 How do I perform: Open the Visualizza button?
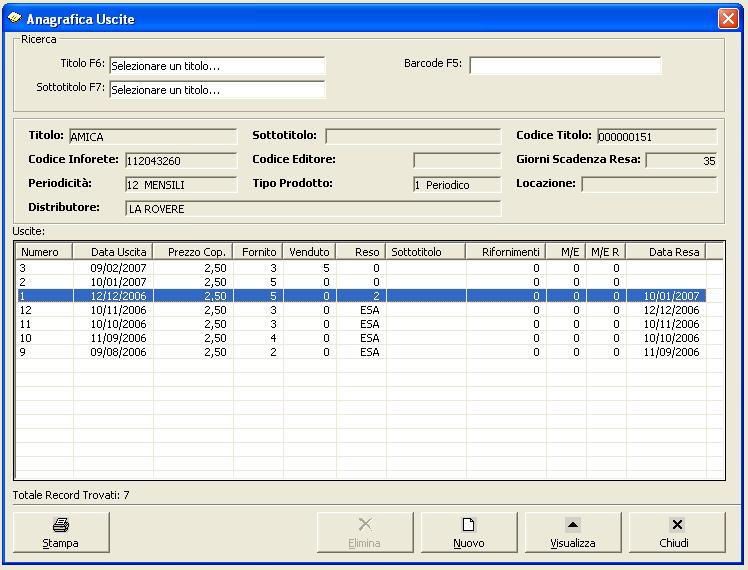point(573,532)
